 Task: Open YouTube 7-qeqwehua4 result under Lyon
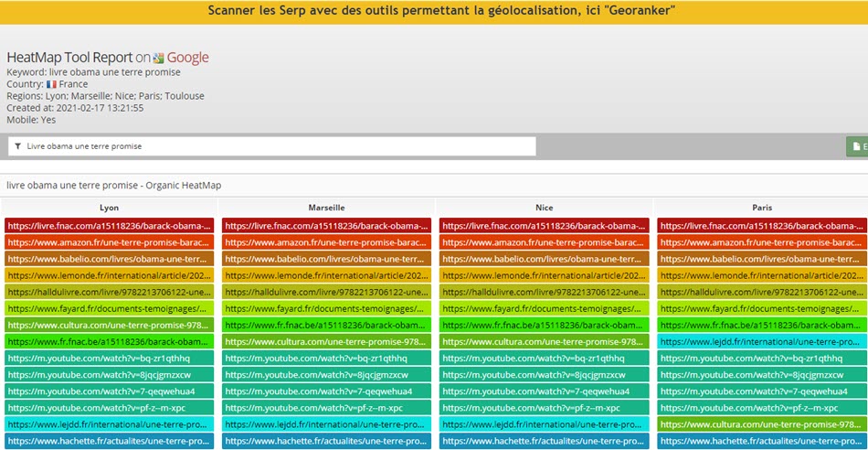(109, 391)
